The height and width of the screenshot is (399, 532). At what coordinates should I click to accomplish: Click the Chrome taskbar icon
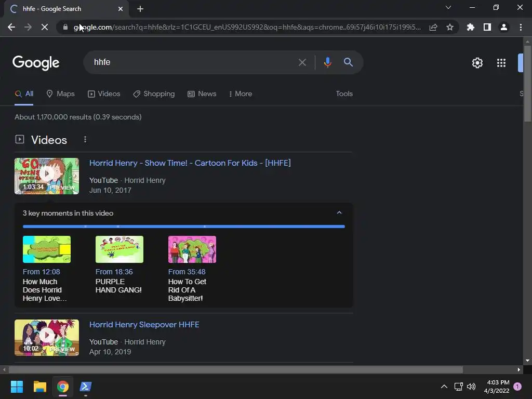pos(63,387)
